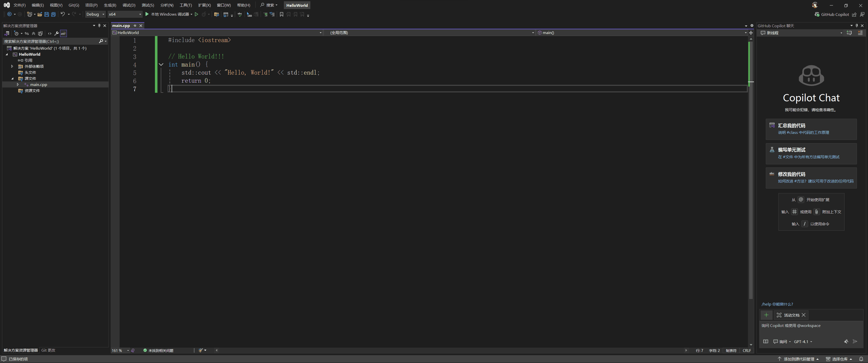Screen dimensions: 868x363
Task: Click the Undo arrow icon
Action: point(63,14)
